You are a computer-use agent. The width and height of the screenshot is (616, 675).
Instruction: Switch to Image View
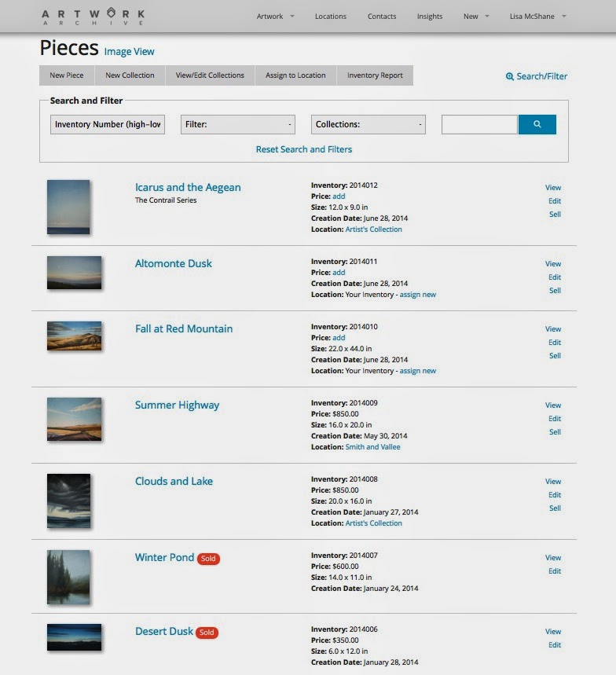tap(130, 51)
